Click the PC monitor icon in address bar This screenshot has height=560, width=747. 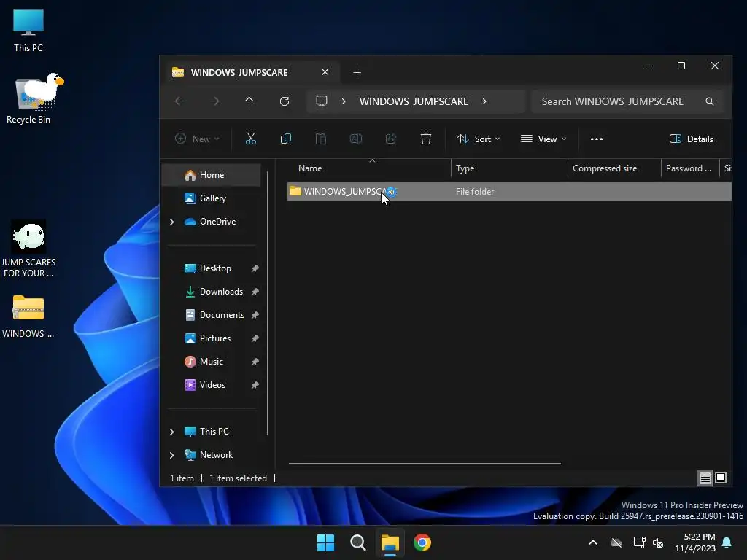pos(322,101)
